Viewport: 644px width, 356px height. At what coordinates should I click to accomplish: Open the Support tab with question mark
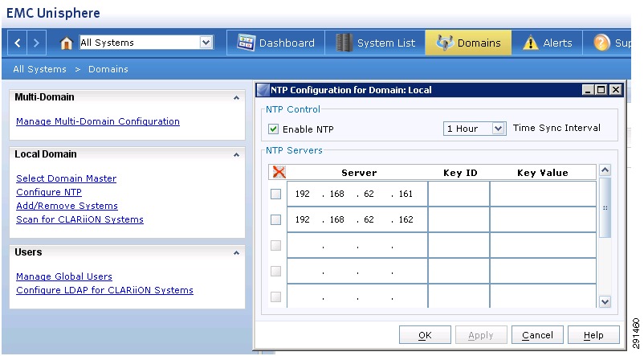pyautogui.click(x=607, y=43)
